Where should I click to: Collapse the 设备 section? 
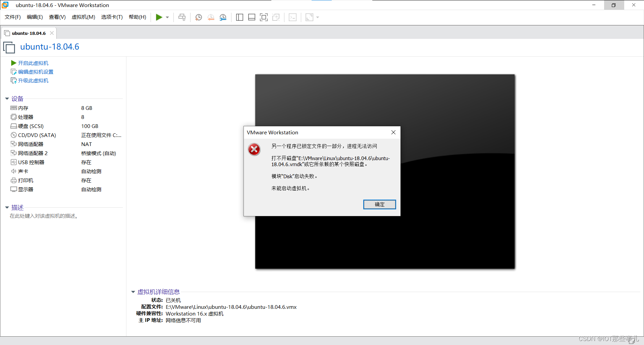[7, 99]
